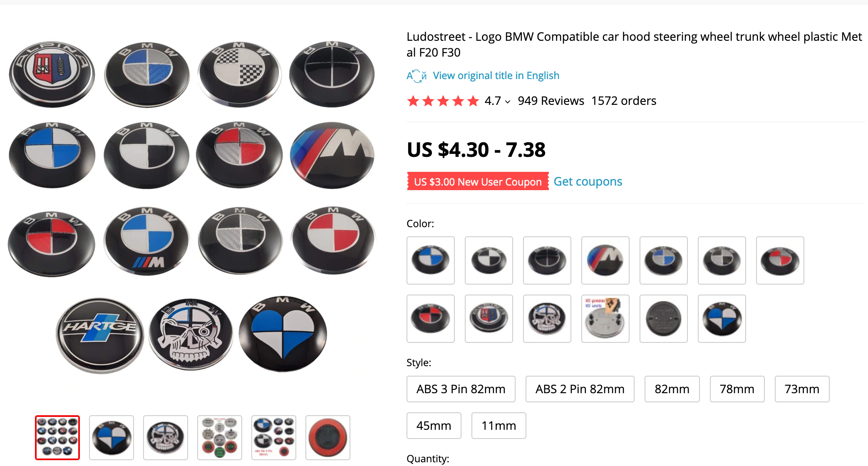Select the 78mm style option

click(737, 389)
